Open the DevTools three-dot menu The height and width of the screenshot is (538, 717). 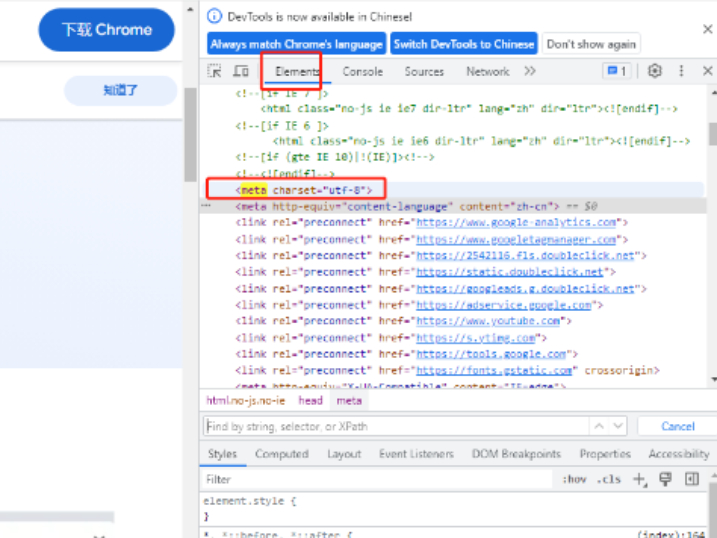point(681,71)
